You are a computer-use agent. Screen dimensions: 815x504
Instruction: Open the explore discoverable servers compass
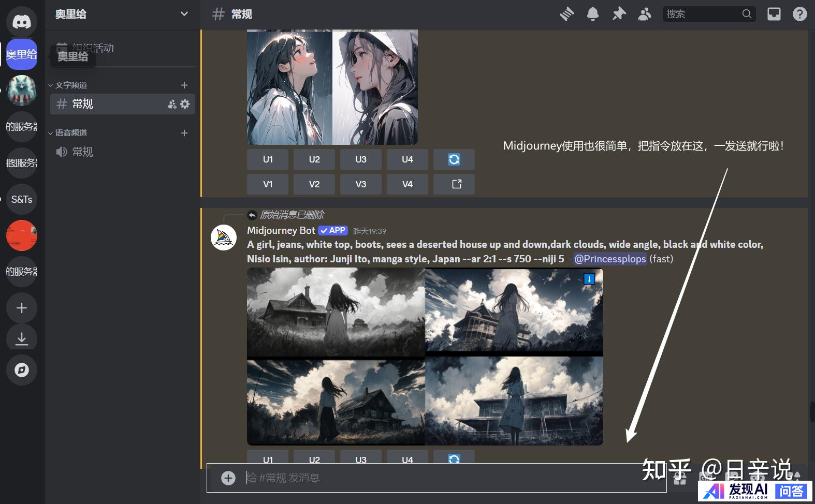(22, 370)
